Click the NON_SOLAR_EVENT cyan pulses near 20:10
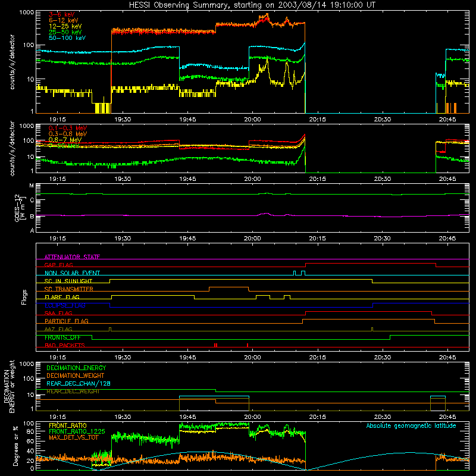The width and height of the screenshot is (476, 476). pyautogui.click(x=299, y=273)
